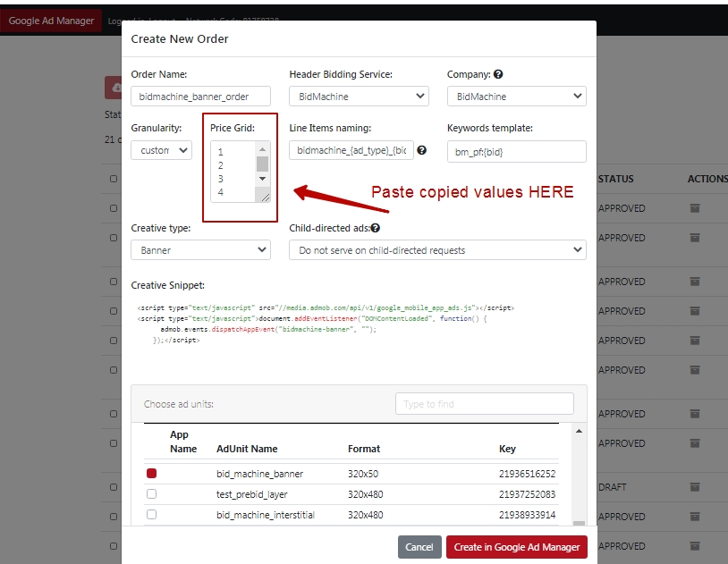The height and width of the screenshot is (564, 728).
Task: Check the test_prebid_layer ad unit checkbox
Action: [151, 494]
